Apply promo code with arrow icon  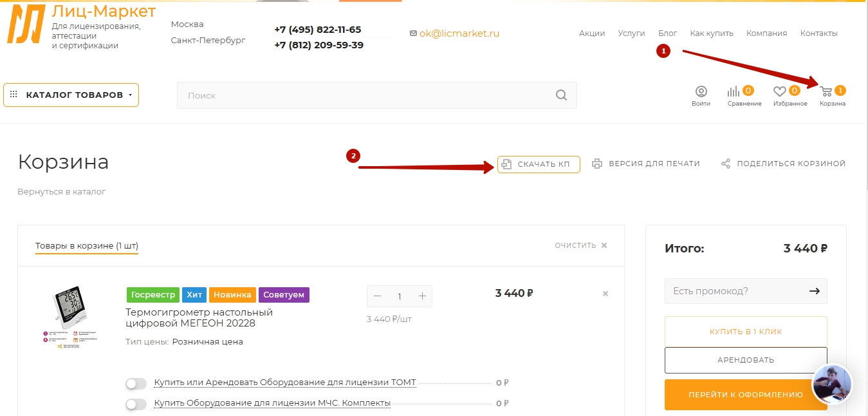point(814,291)
